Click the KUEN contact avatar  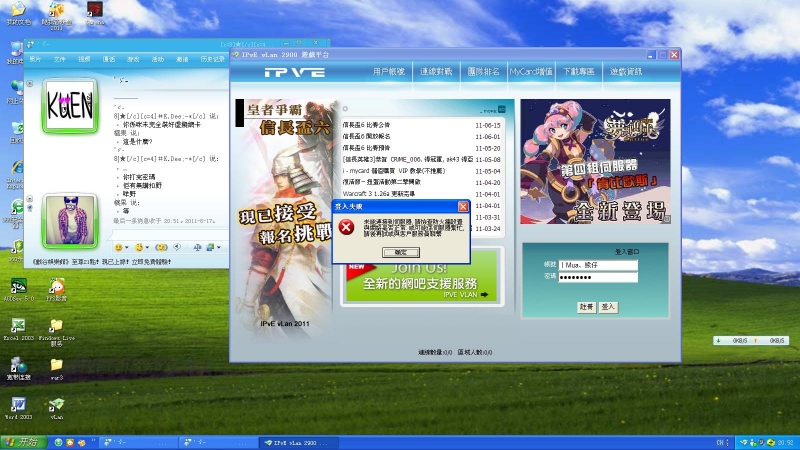click(70, 106)
